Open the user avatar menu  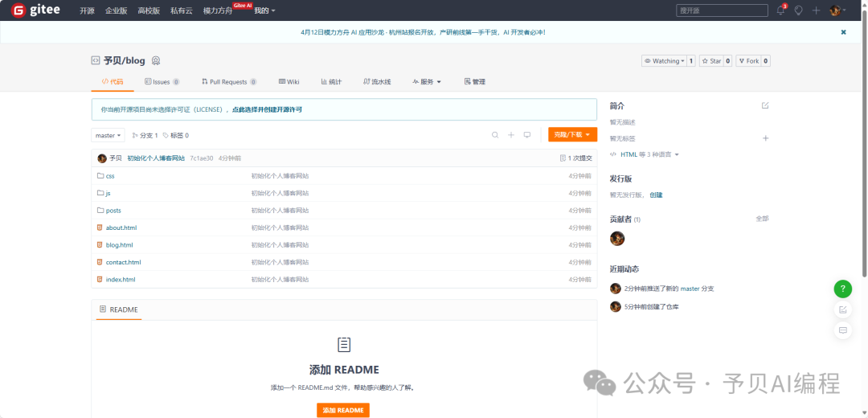pos(837,10)
